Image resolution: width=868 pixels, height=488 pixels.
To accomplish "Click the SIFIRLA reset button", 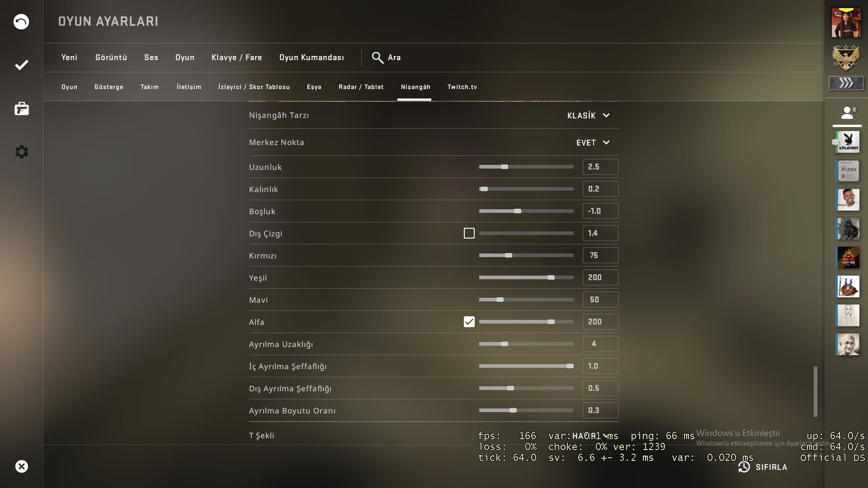I will pyautogui.click(x=763, y=467).
